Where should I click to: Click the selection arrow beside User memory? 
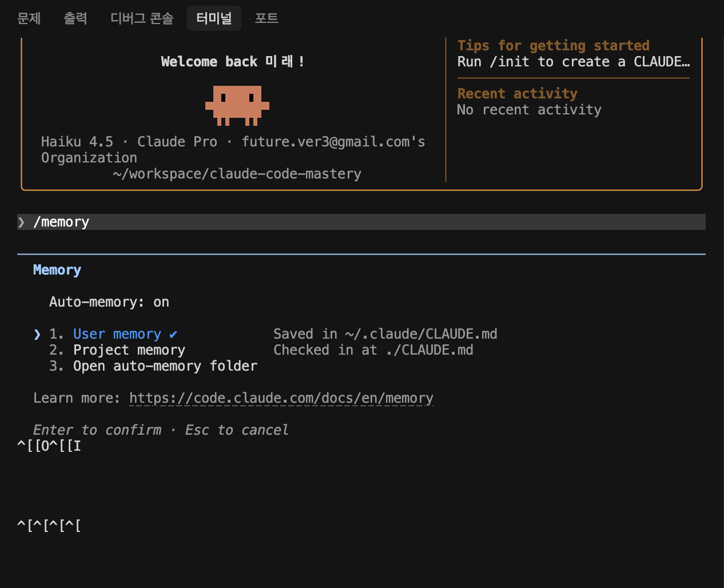[x=37, y=334]
